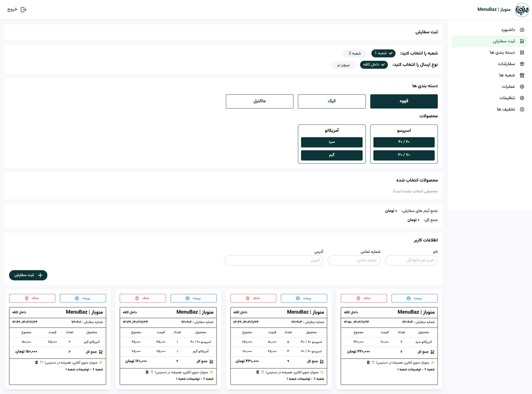This screenshot has height=394, width=532.
Task: Open discounts (تخفیف ها) percent icon
Action: coord(522,109)
